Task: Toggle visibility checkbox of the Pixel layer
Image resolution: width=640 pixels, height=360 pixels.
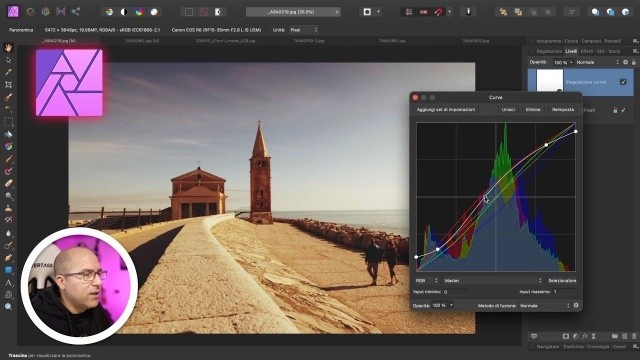Action: [623, 110]
